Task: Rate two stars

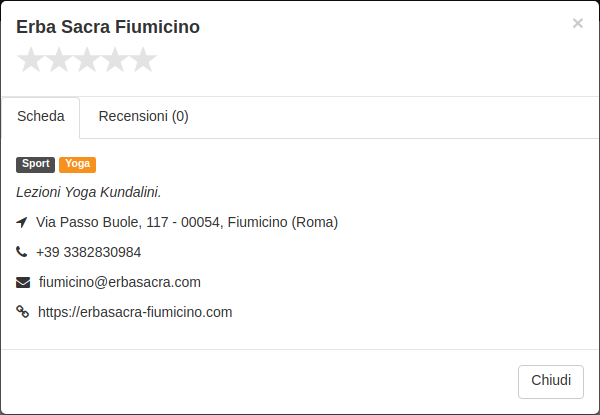Action: [x=59, y=60]
